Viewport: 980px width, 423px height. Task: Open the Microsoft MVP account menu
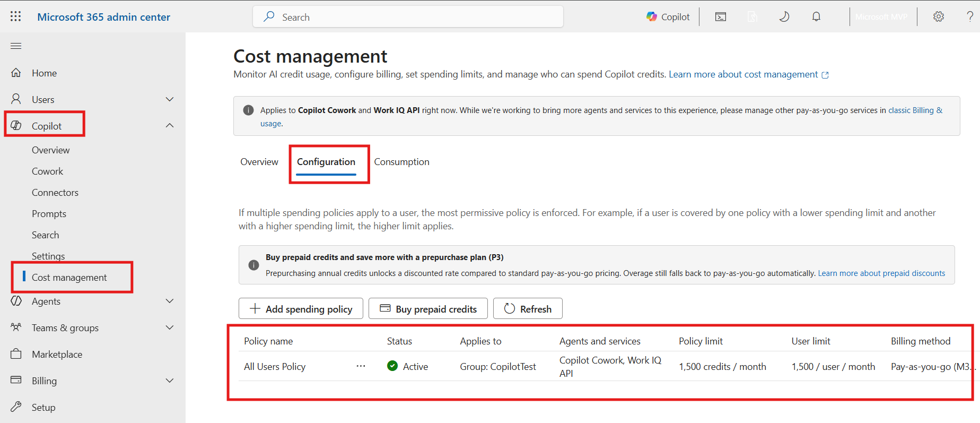(x=881, y=16)
